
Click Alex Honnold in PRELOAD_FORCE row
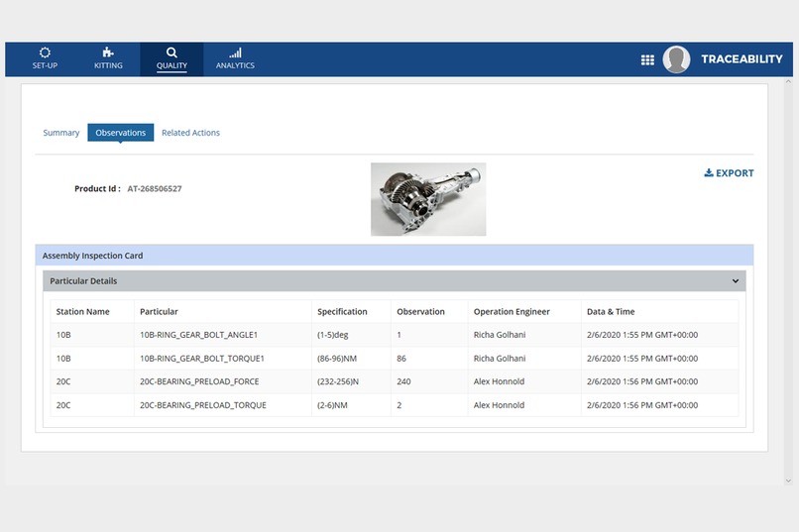(499, 381)
